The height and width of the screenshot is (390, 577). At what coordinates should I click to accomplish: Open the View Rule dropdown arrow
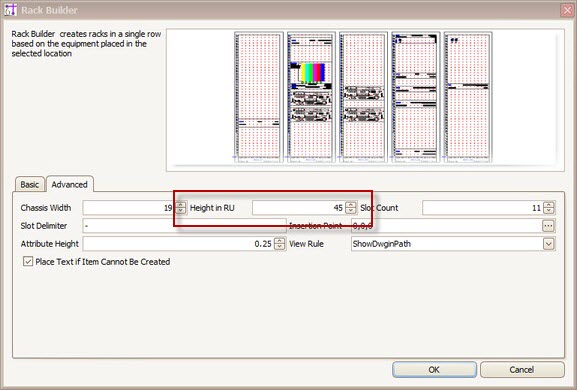[x=548, y=244]
